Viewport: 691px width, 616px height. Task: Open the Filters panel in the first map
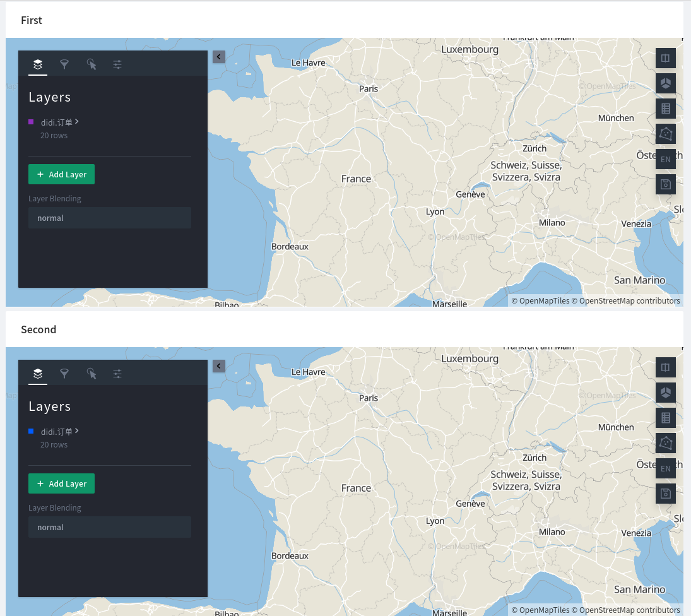click(x=64, y=64)
